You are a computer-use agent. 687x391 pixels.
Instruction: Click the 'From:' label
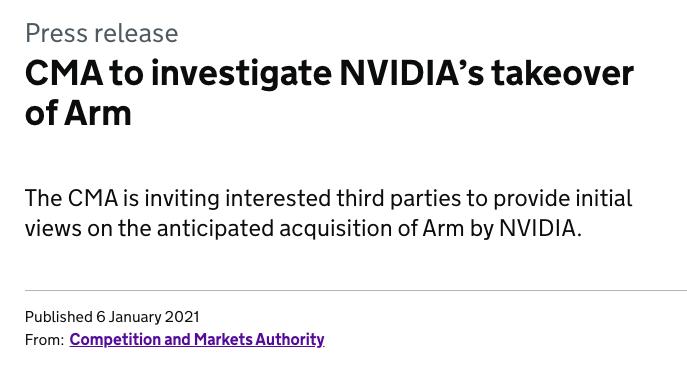pos(45,340)
